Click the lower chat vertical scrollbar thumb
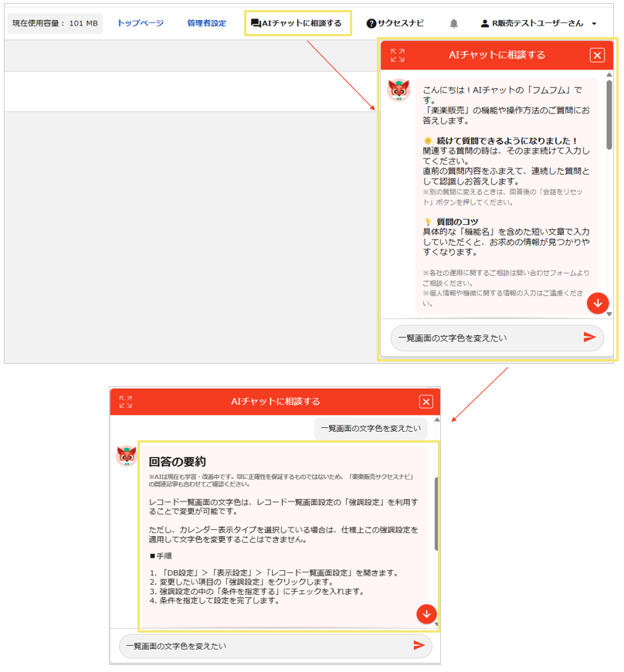Image resolution: width=624 pixels, height=672 pixels. click(x=436, y=514)
